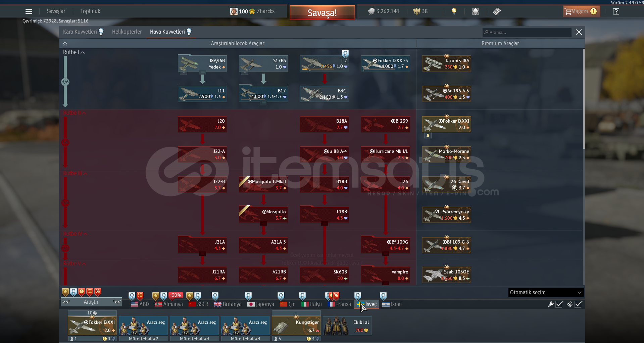The width and height of the screenshot is (644, 343).
Task: Select the Fokker D.XXI crew slot
Action: click(92, 326)
